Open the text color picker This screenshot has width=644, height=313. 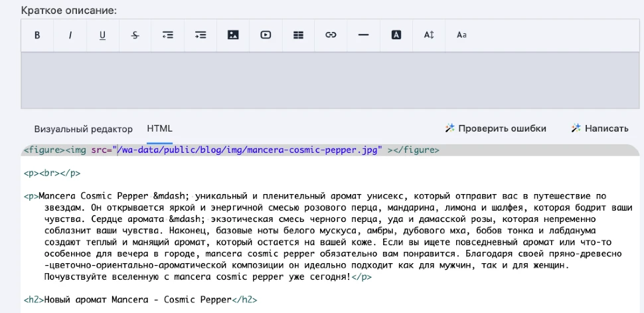point(396,35)
